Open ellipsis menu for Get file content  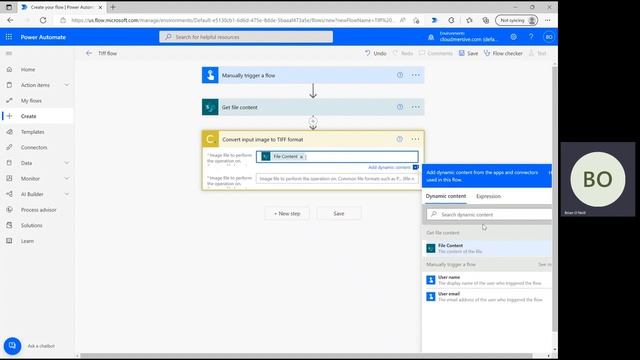[x=416, y=107]
